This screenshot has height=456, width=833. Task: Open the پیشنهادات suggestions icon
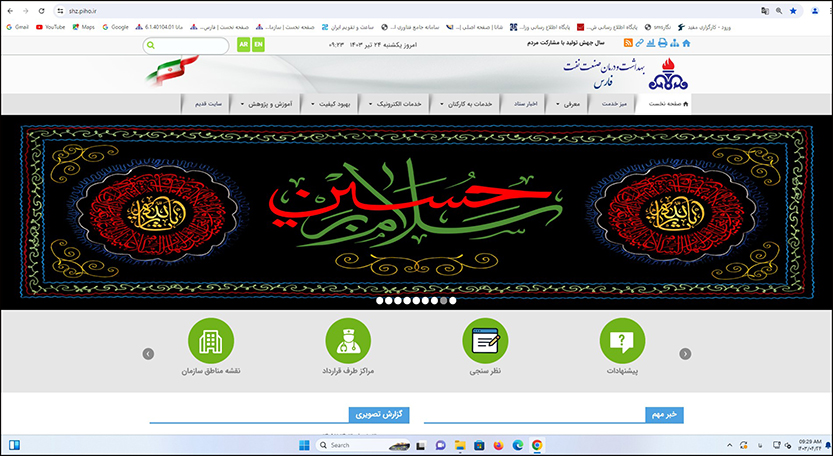tap(622, 341)
